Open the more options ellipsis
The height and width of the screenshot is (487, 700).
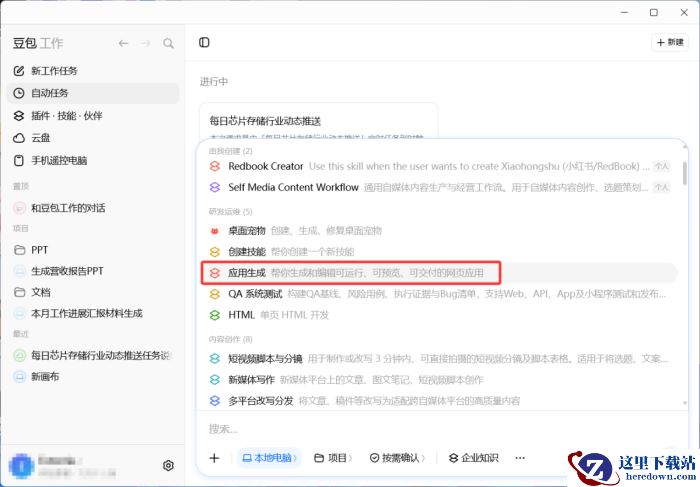pyautogui.click(x=520, y=458)
